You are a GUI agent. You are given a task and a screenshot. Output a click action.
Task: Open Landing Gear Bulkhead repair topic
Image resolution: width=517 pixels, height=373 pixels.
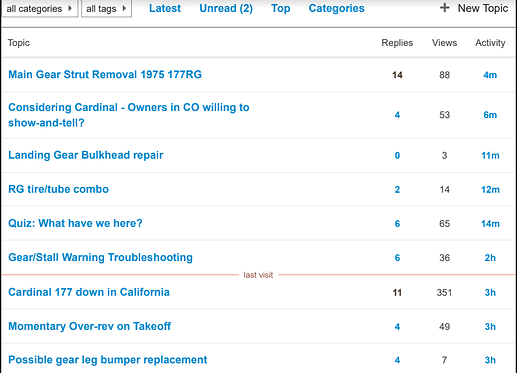(x=86, y=155)
